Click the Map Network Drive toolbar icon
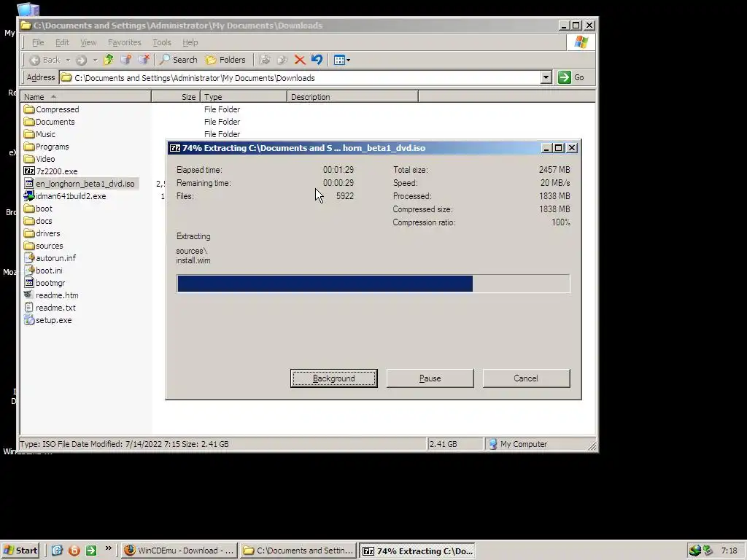Image resolution: width=747 pixels, height=560 pixels. [125, 60]
